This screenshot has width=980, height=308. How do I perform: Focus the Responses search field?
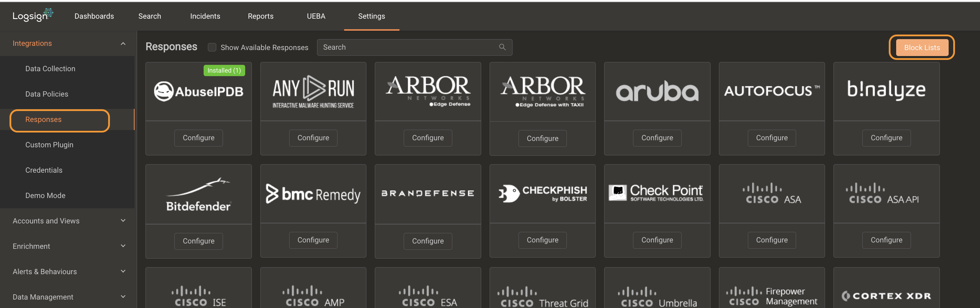[414, 47]
